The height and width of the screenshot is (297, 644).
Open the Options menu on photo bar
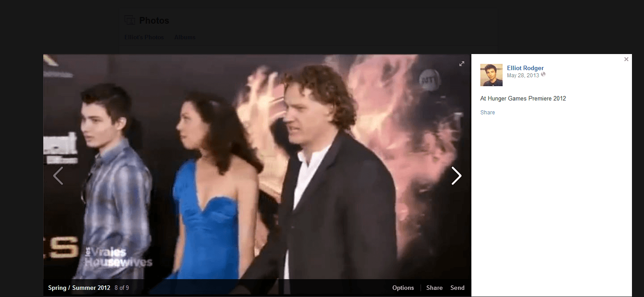click(403, 288)
